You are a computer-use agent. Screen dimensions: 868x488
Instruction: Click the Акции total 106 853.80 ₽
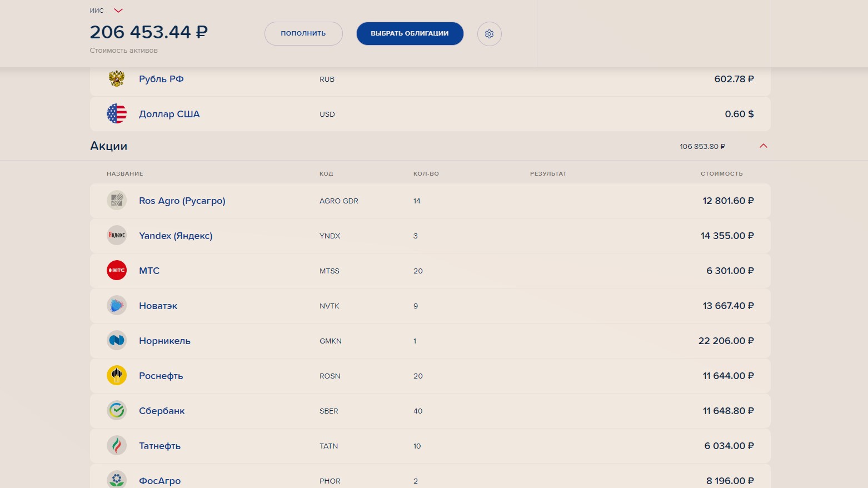(x=702, y=146)
